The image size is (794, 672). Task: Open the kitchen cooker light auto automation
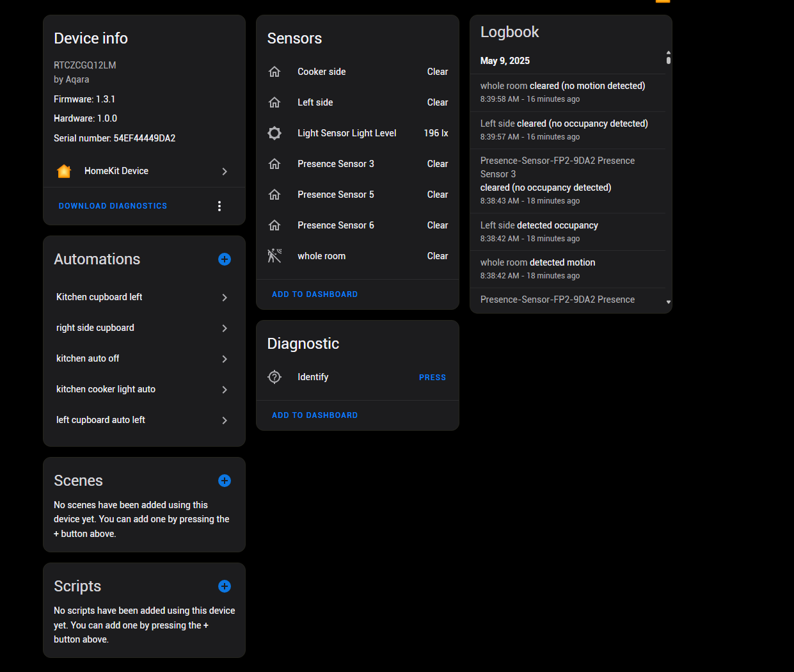(106, 389)
